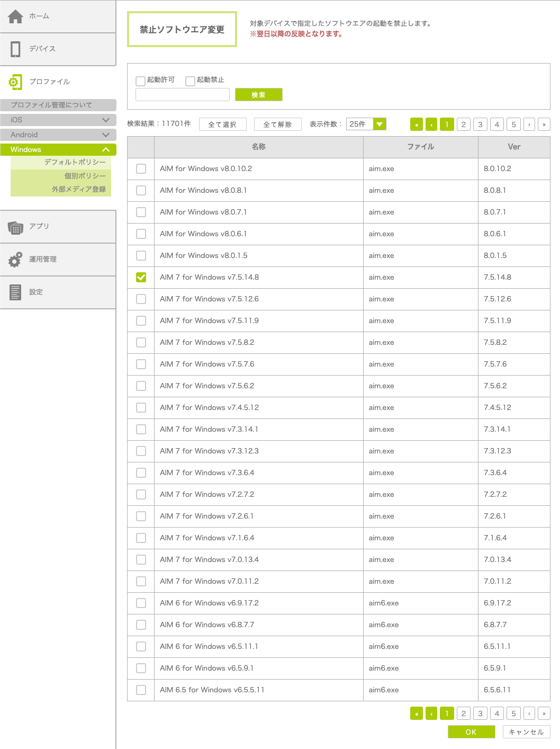Expand the iOS profile section

click(58, 120)
